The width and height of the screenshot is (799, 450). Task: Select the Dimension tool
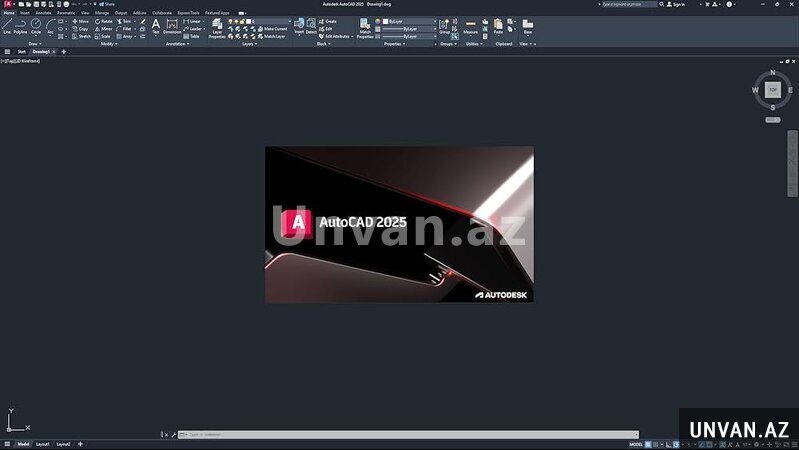172,27
